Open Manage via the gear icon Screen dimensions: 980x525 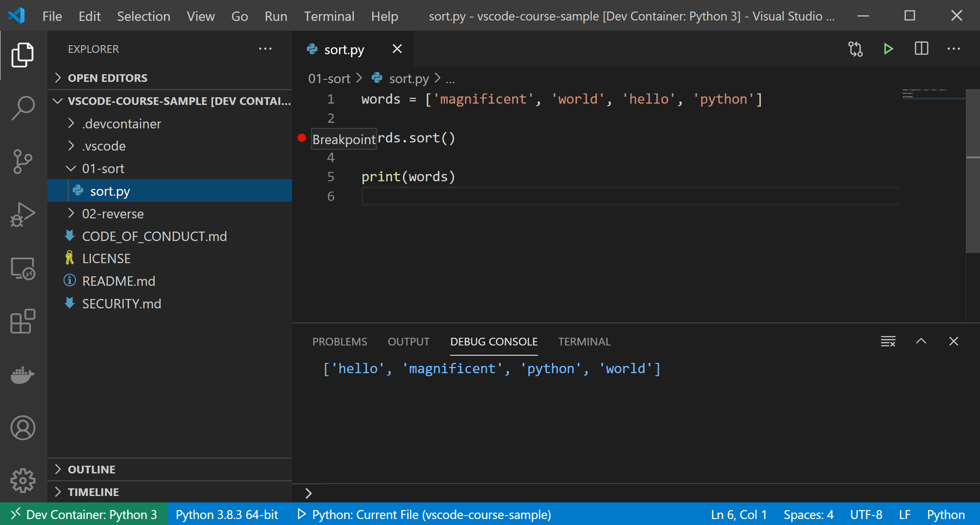pos(23,480)
